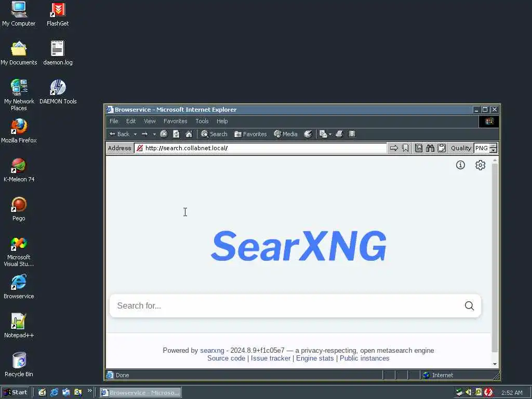
Task: Click the Mail toolbar icon
Action: click(x=323, y=134)
